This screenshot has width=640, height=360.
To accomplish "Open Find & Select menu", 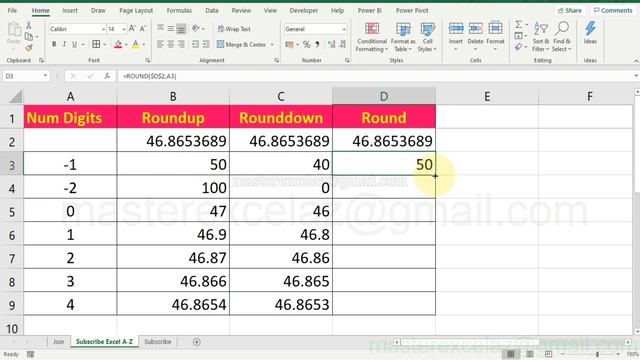I will click(x=562, y=37).
